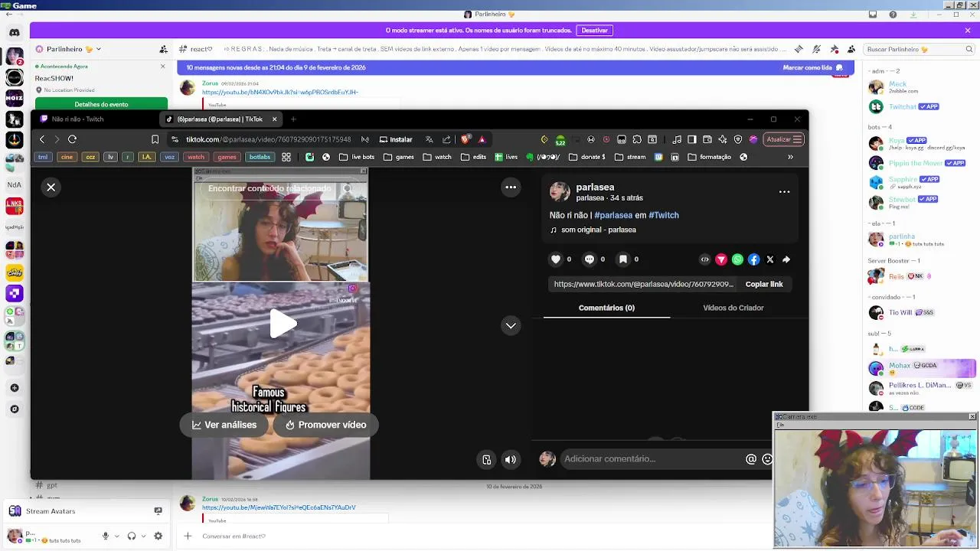Open the stream bookmark folder

tap(629, 157)
